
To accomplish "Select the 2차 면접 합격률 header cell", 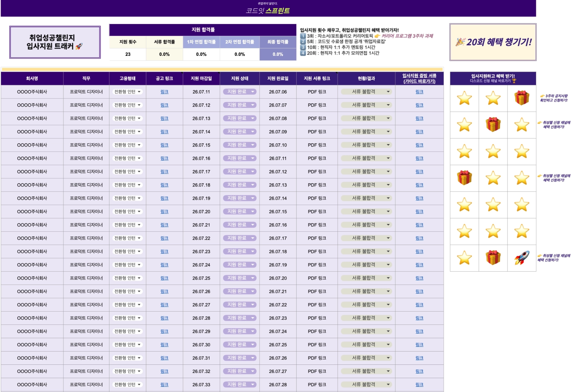I will [x=240, y=42].
